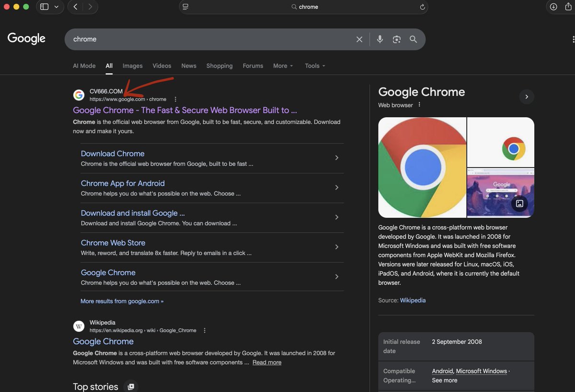
Task: Expand the More search filters dropdown
Action: coord(283,66)
